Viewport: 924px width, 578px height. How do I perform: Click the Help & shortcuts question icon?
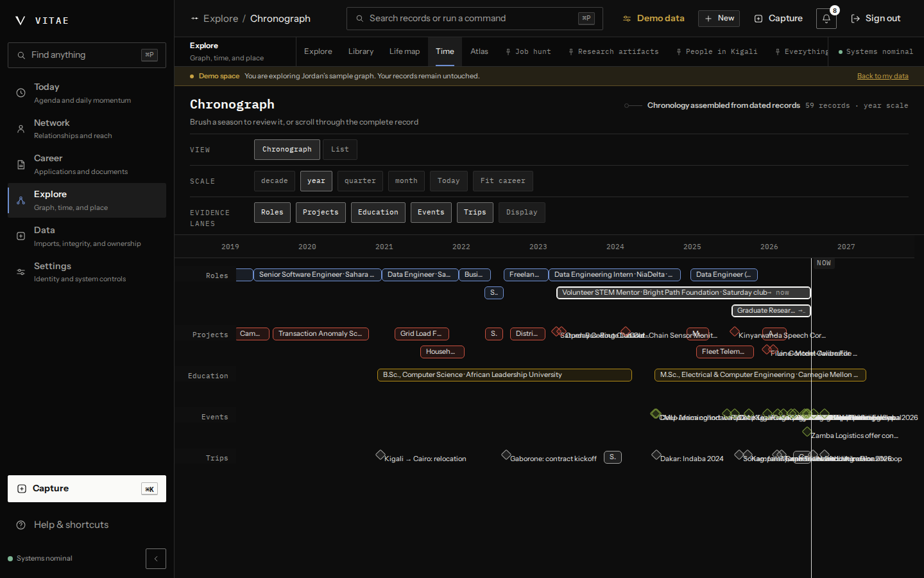pyautogui.click(x=21, y=525)
